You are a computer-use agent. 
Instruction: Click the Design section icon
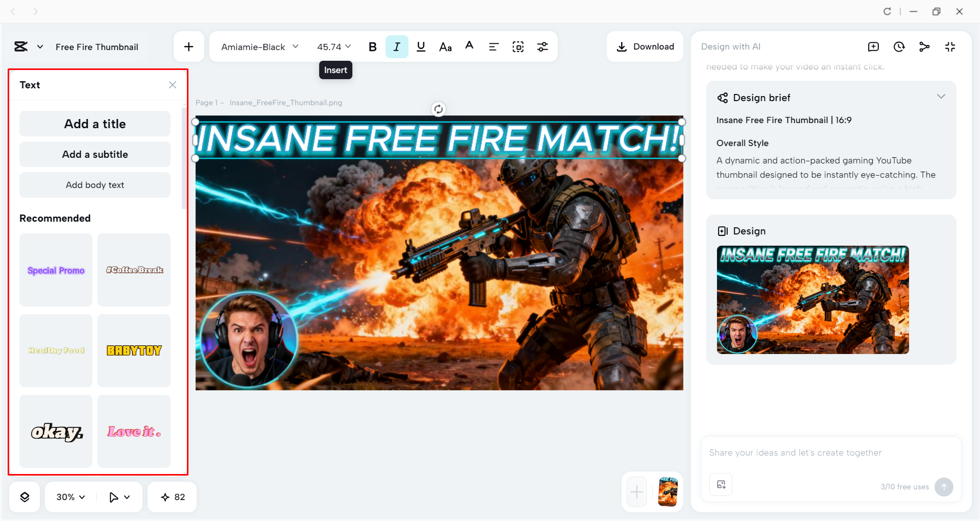[723, 231]
